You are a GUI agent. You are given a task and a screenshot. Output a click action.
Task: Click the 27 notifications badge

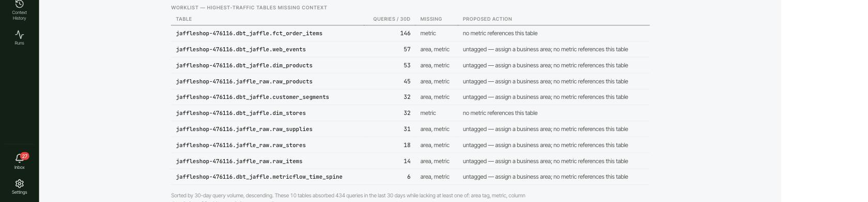24,156
